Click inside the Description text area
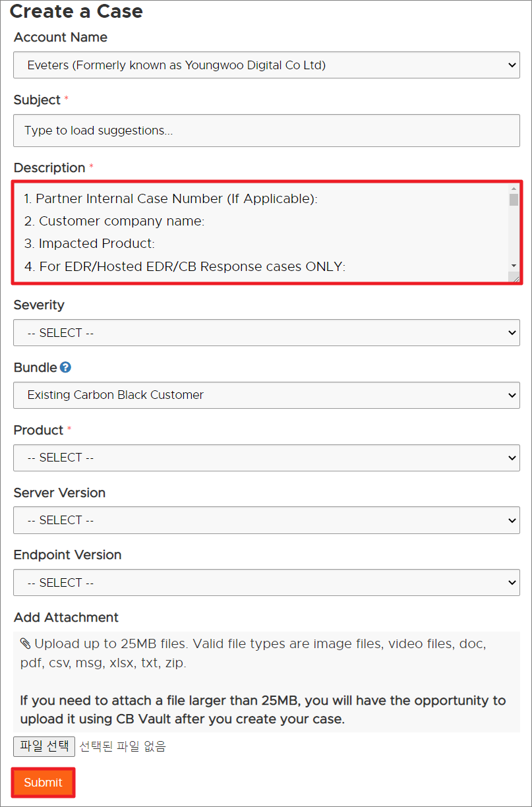Screen dimensions: 532x807 pyautogui.click(x=260, y=233)
